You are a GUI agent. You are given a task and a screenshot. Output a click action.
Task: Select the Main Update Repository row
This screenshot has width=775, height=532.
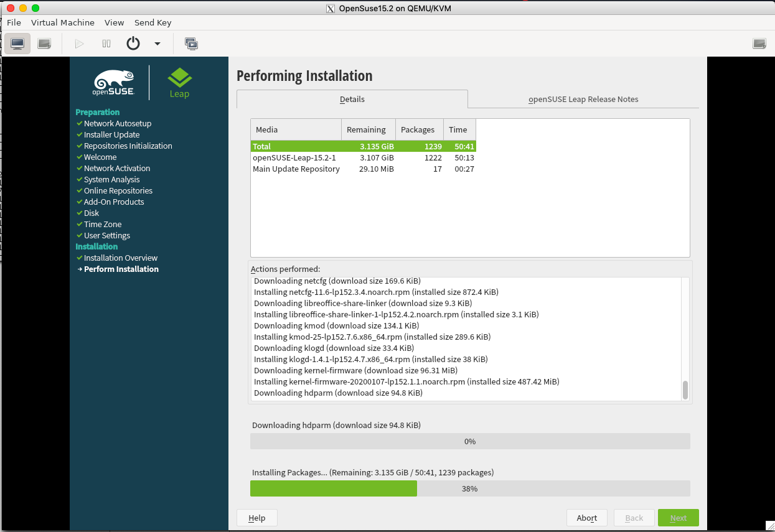point(364,169)
